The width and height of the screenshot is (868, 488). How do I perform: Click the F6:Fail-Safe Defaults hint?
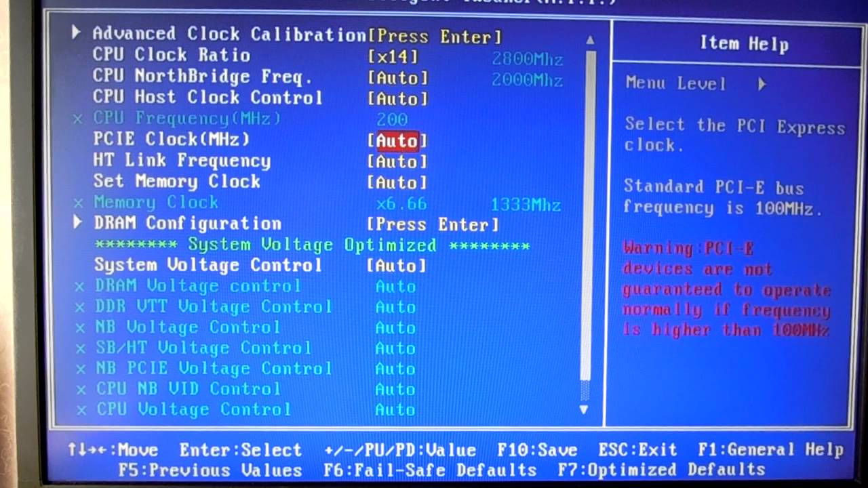tap(430, 470)
